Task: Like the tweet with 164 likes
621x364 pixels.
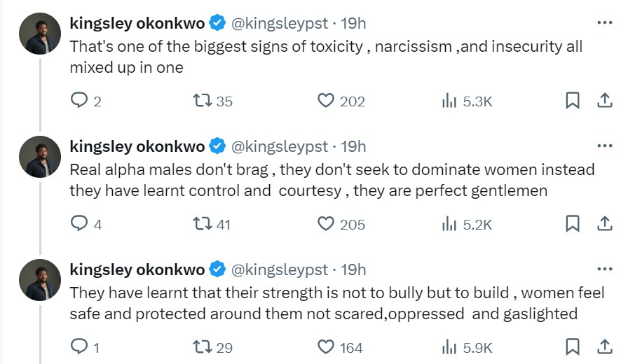Action: coord(325,347)
